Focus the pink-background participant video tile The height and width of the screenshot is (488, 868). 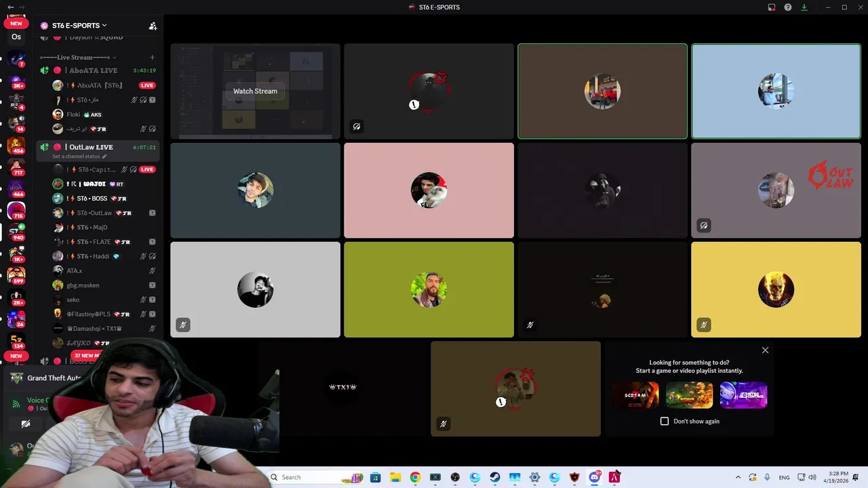coord(429,190)
